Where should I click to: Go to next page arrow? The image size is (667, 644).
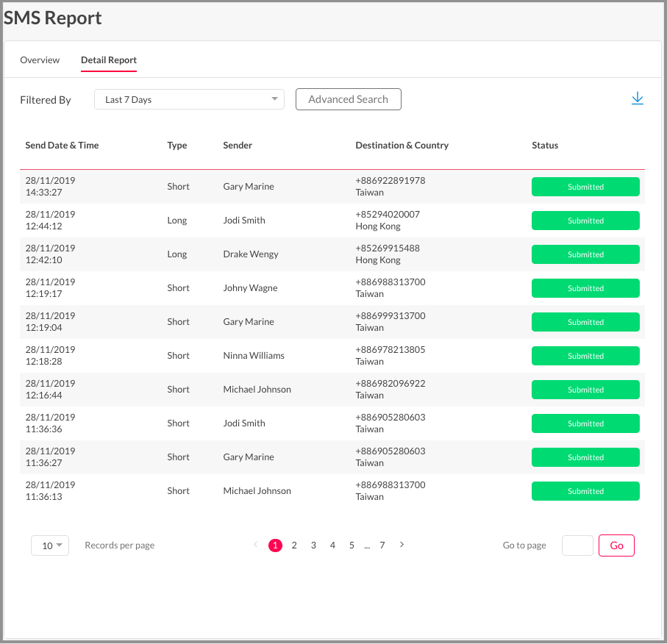pos(402,545)
